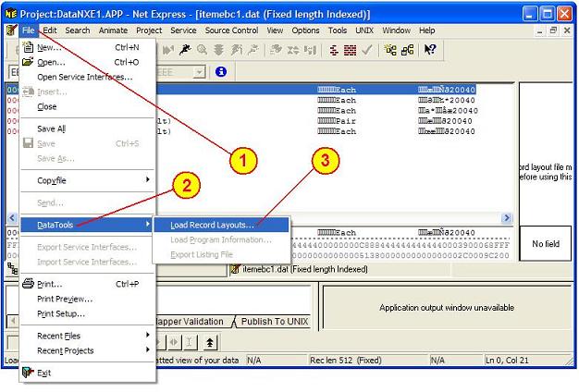Viewport: 579px width, 392px height.
Task: Click the double up-arrow button icon
Action: (210, 343)
